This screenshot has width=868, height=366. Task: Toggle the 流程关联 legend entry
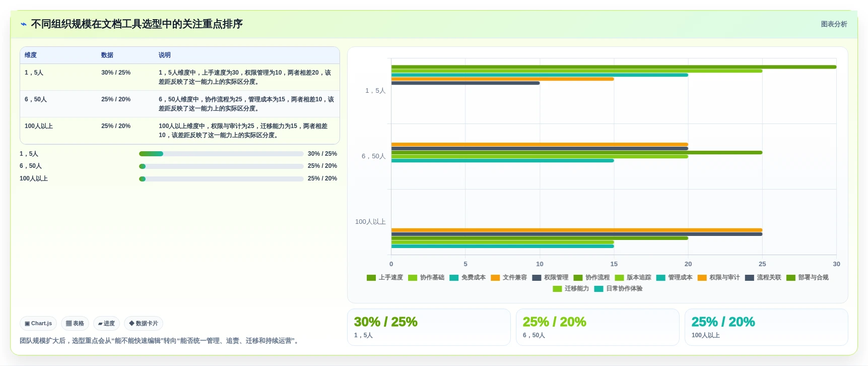[763, 278]
